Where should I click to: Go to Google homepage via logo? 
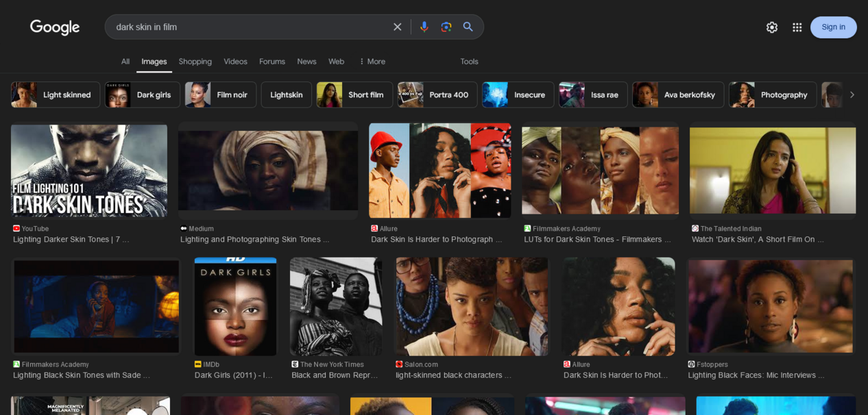click(x=55, y=27)
